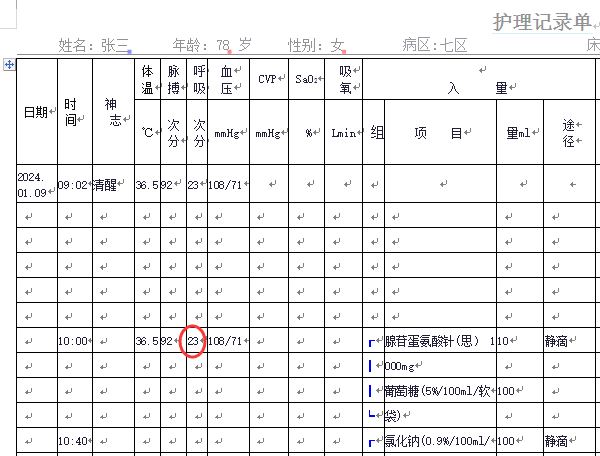The width and height of the screenshot is (600, 456).
Task: Select the 呼吸 header cell
Action: point(197,80)
